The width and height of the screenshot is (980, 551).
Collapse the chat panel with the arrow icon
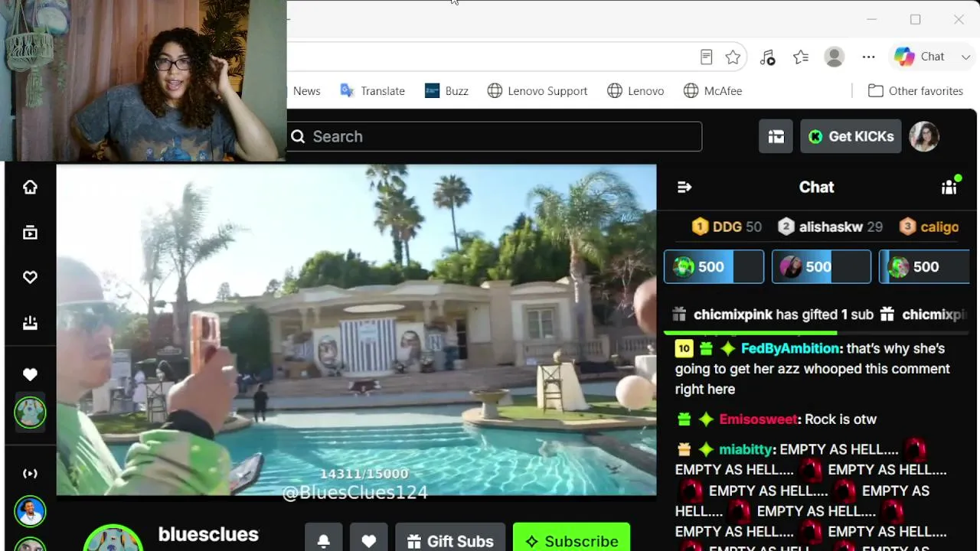click(x=684, y=187)
